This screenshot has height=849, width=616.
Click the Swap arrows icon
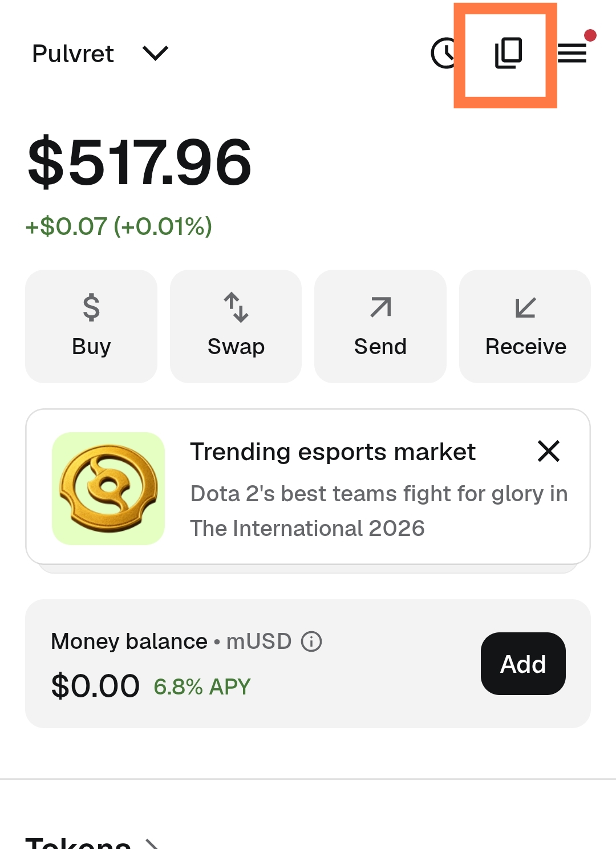point(236,307)
